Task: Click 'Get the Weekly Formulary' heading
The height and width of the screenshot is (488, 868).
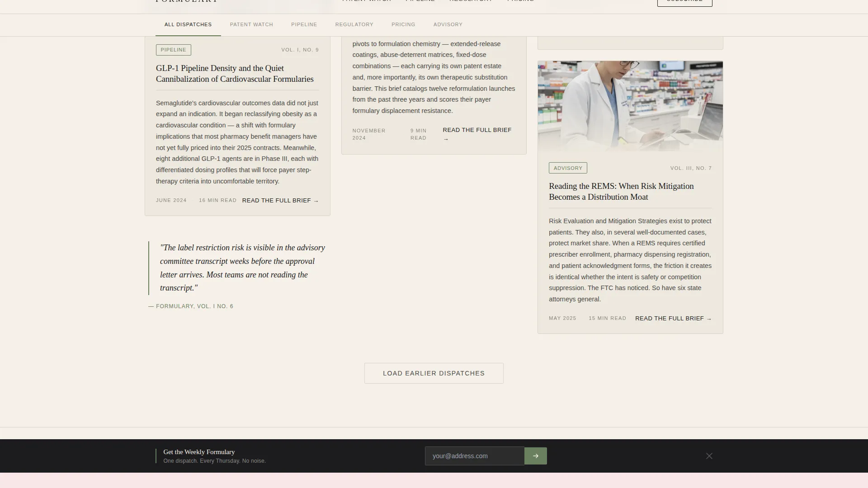Action: coord(199,452)
